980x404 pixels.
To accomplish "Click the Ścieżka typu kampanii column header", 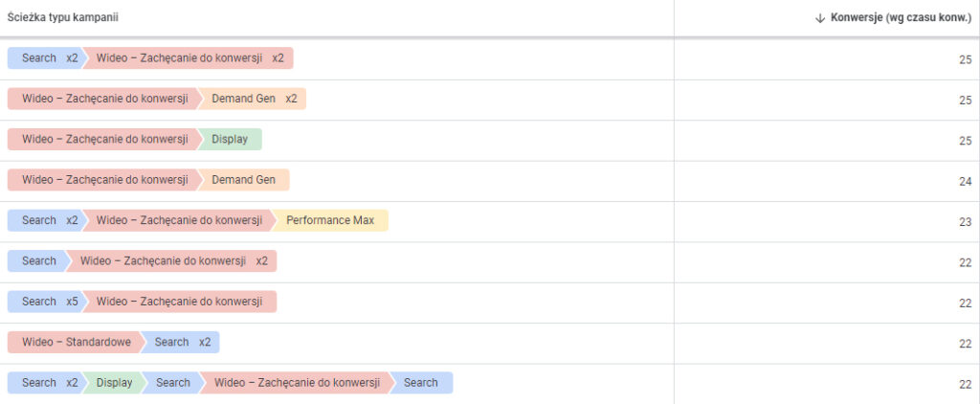I will click(x=63, y=18).
